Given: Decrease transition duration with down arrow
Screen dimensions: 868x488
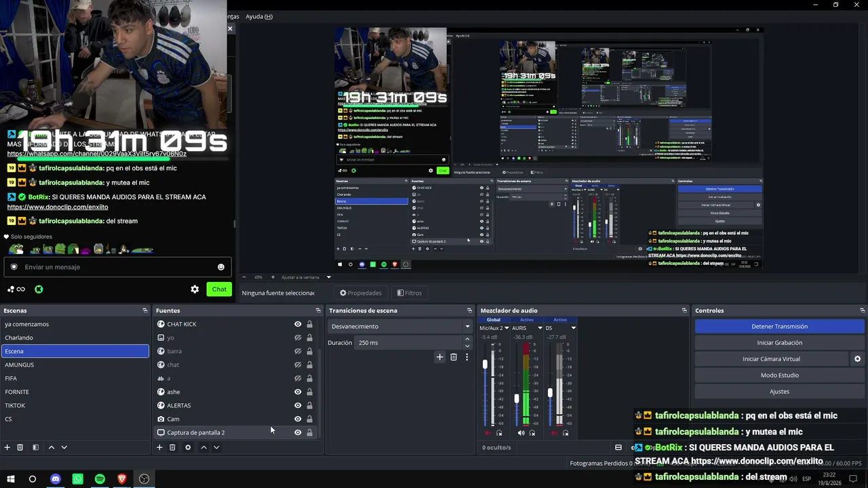Looking at the screenshot, I should coord(467,346).
